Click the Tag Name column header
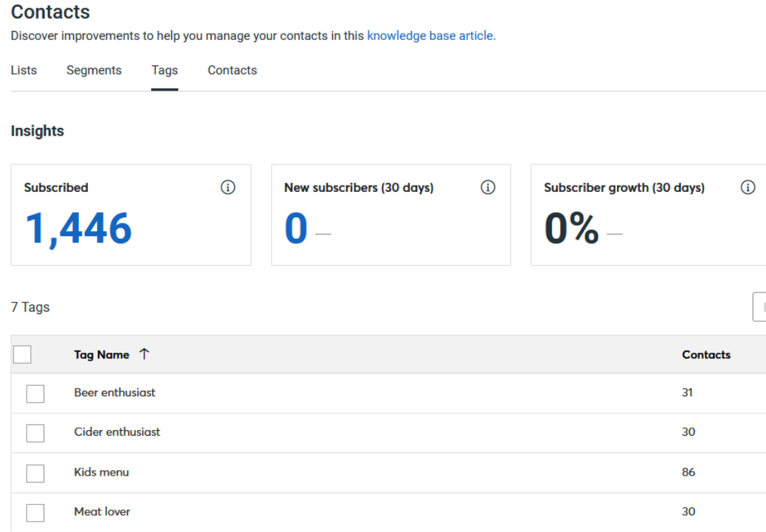This screenshot has height=532, width=766. (102, 354)
